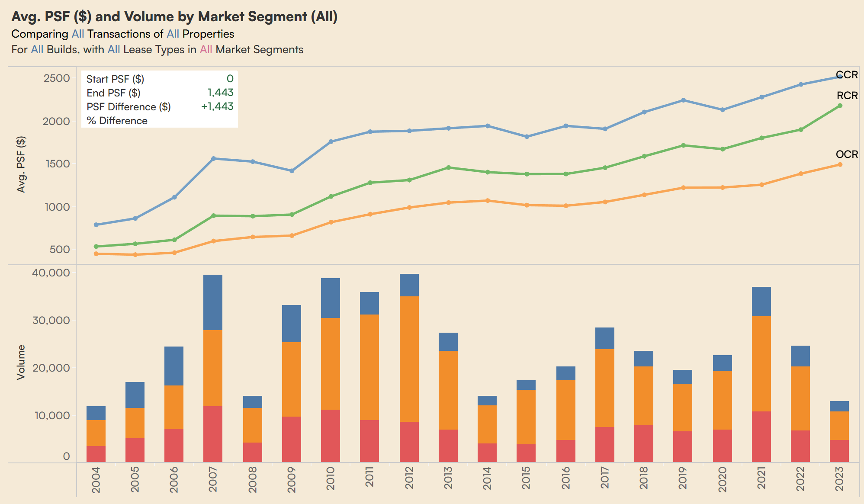Select the Start PSF row in the tooltip

click(115, 79)
